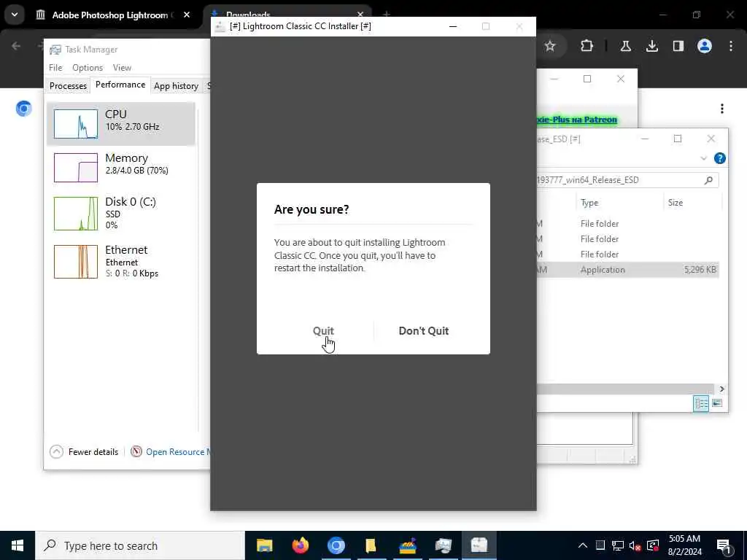Viewport: 747px width, 560px height.
Task: Open the Chrome extensions puzzle icon
Action: (x=587, y=46)
